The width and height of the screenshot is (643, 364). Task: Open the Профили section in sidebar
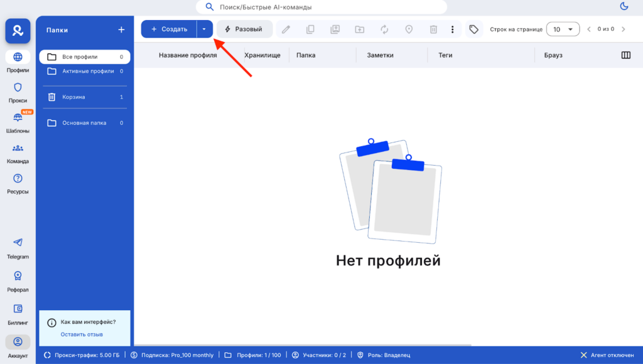pos(18,62)
